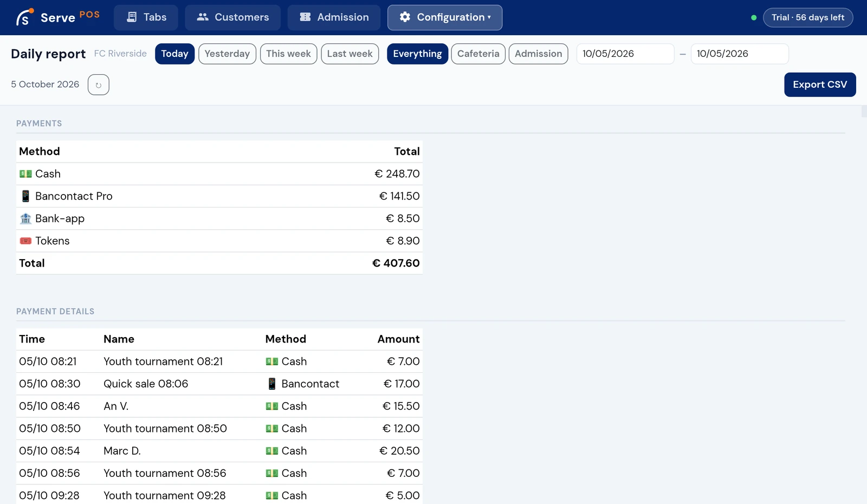Go to the Customers section
This screenshot has width=867, height=504.
click(x=232, y=17)
